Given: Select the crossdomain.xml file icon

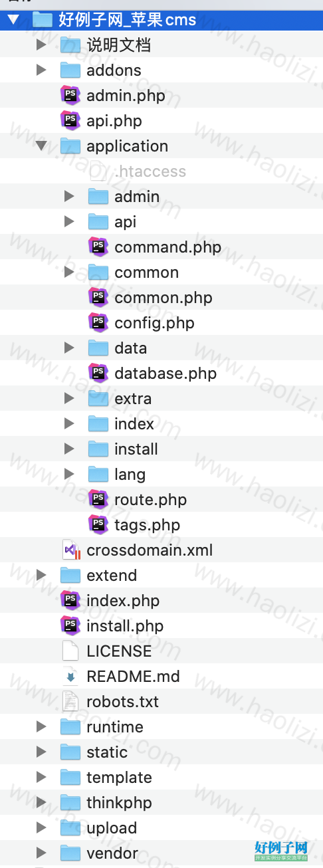Looking at the screenshot, I should coord(70,550).
